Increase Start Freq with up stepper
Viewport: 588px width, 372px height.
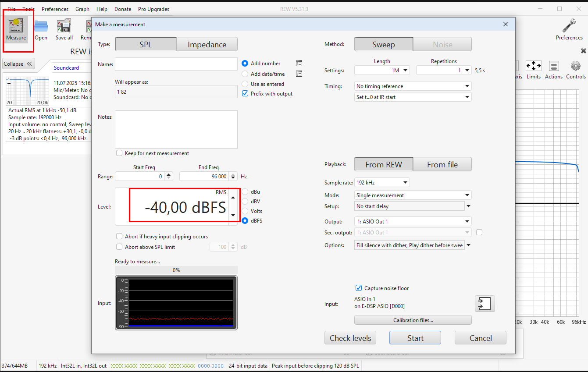coord(169,174)
